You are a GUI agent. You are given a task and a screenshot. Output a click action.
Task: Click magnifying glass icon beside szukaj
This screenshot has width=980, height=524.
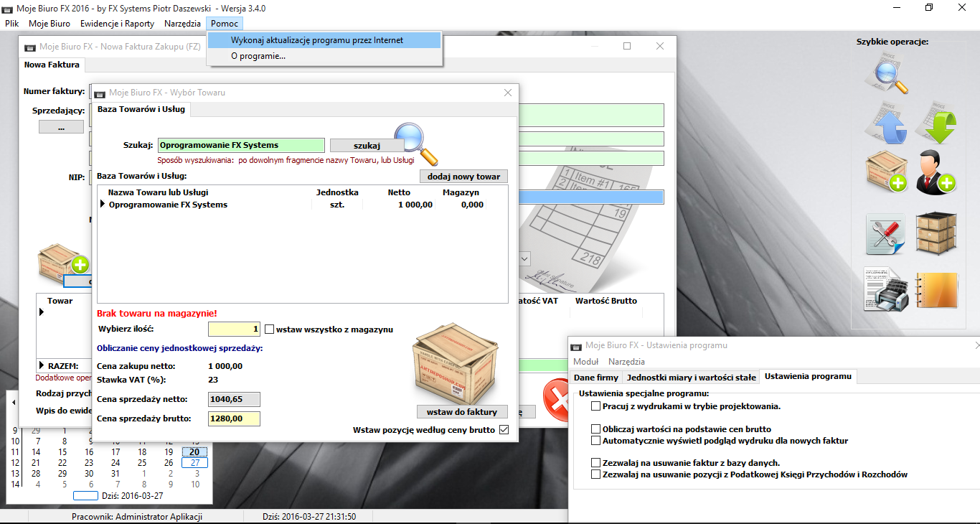[416, 144]
